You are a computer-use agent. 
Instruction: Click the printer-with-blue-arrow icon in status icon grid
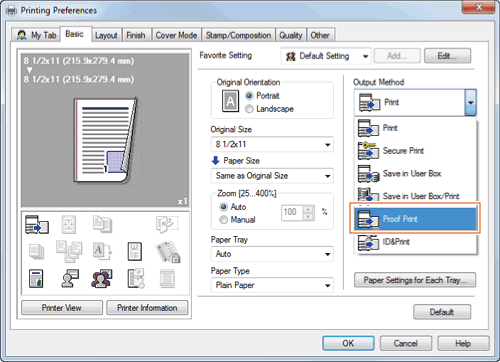click(x=37, y=224)
